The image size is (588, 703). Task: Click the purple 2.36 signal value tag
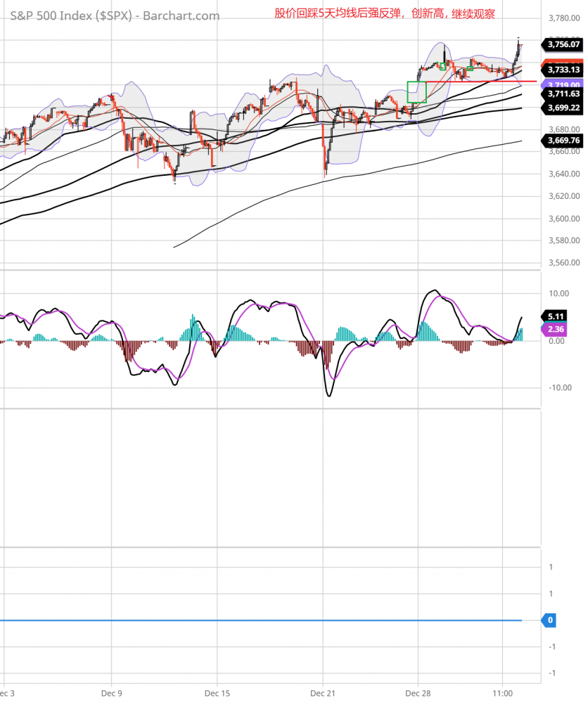click(555, 329)
